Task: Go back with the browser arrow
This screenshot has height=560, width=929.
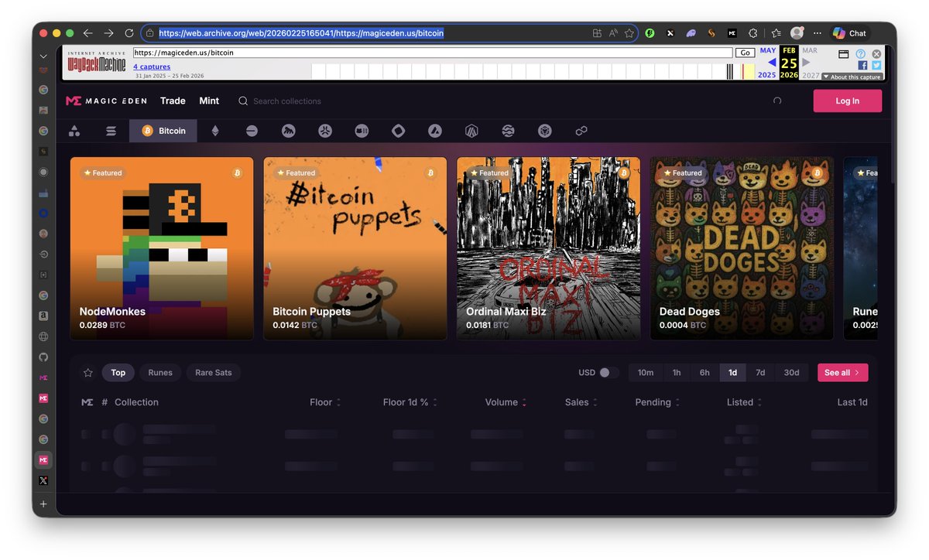Action: tap(88, 33)
